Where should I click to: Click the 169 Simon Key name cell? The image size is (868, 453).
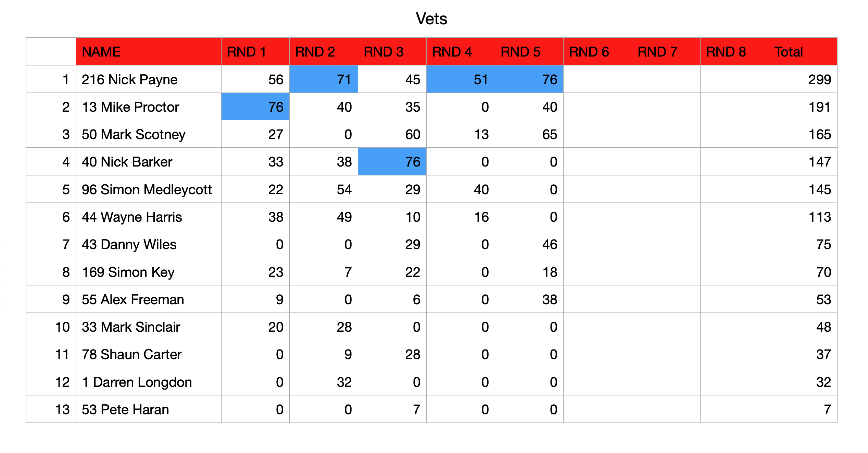pyautogui.click(x=149, y=272)
